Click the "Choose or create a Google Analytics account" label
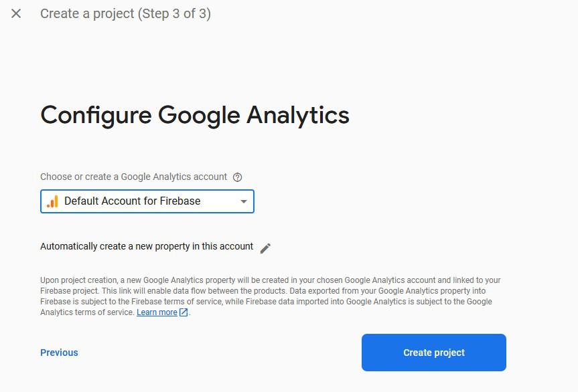Screen dimensions: 578x392 coord(133,177)
